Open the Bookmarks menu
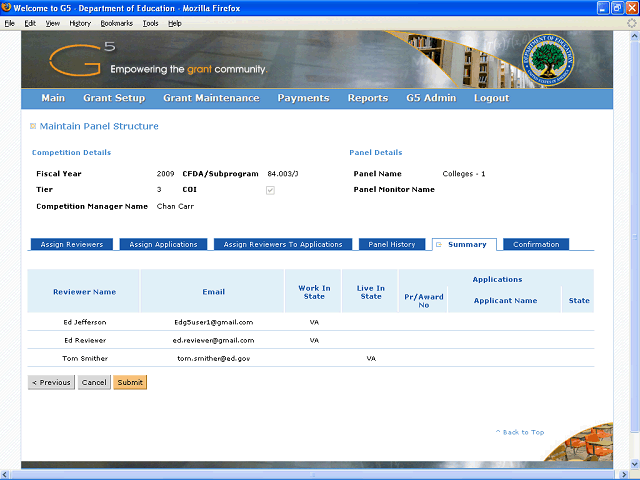640x480 pixels. [x=117, y=23]
